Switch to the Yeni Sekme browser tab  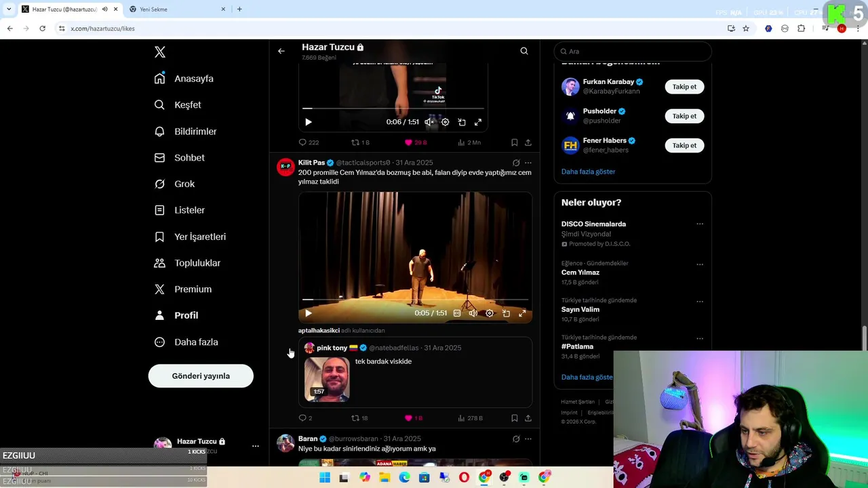(176, 9)
